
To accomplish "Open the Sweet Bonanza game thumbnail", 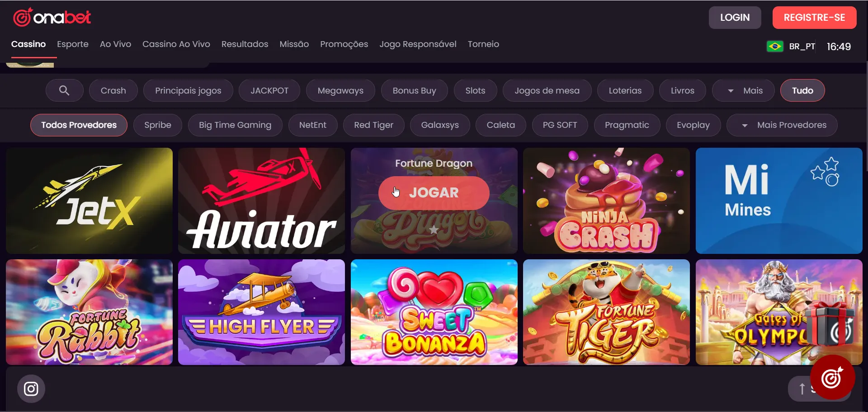I will pos(434,312).
